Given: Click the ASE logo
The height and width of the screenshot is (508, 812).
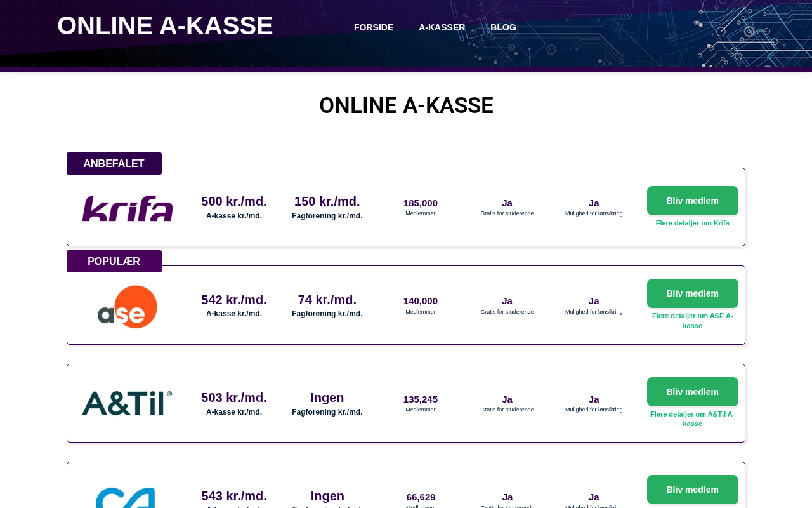Looking at the screenshot, I should pos(128,307).
